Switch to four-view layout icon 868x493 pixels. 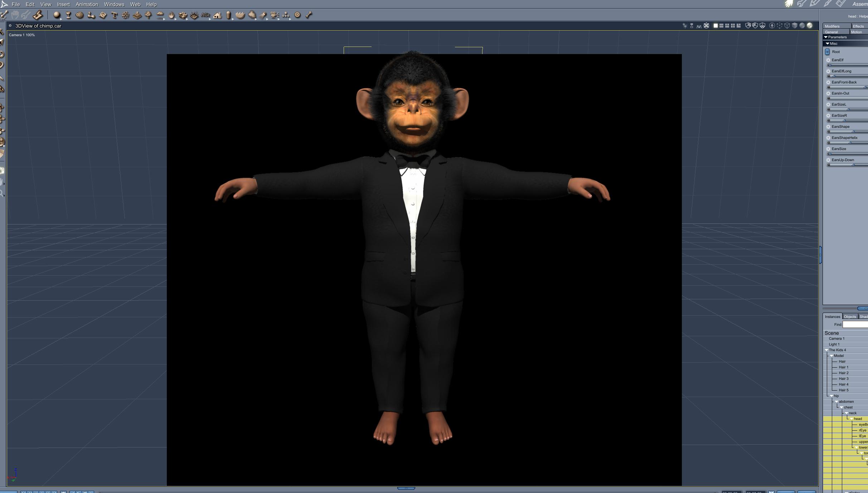tap(733, 26)
